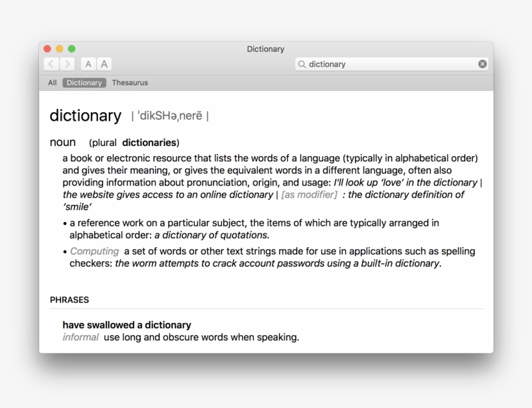Click the PHRASES section heading

[x=69, y=300]
